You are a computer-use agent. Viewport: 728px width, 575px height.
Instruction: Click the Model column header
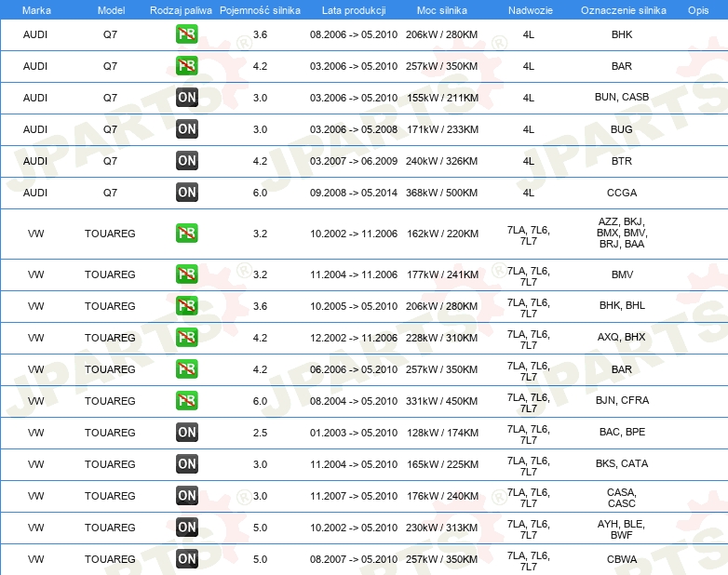coord(111,10)
